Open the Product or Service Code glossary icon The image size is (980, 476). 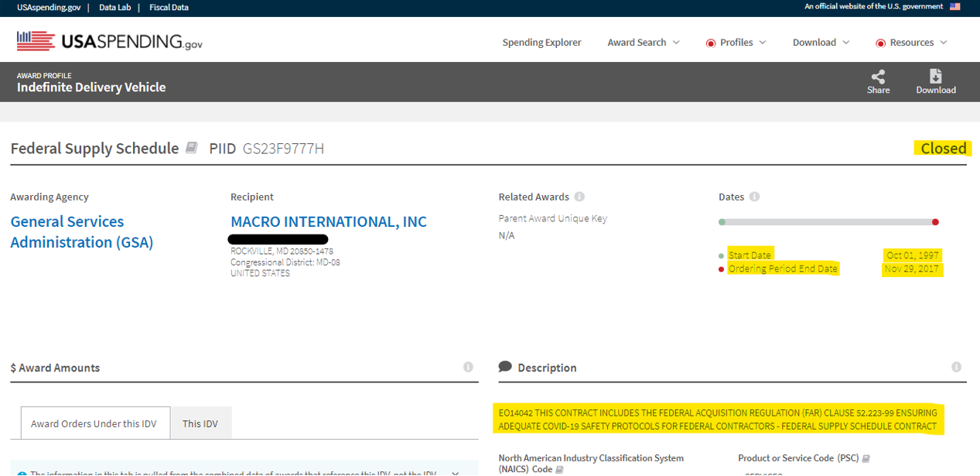(x=866, y=458)
